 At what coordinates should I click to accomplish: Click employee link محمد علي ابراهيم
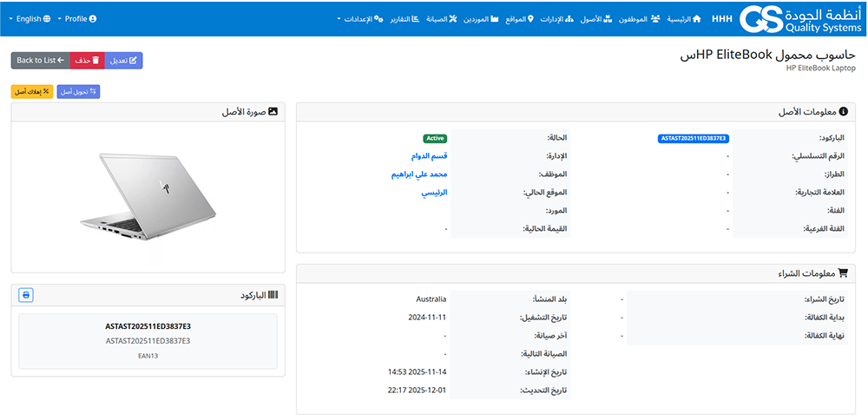pos(420,174)
